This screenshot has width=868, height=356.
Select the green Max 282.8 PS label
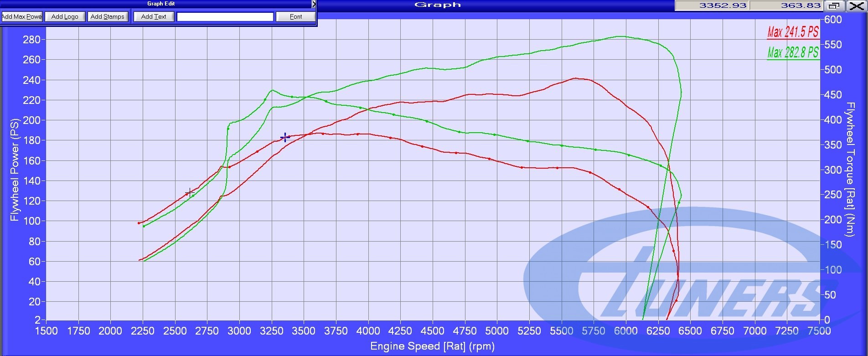click(793, 53)
